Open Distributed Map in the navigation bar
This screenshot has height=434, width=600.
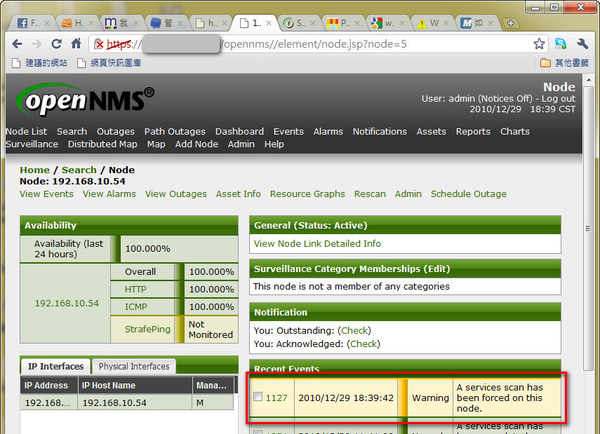pyautogui.click(x=103, y=144)
